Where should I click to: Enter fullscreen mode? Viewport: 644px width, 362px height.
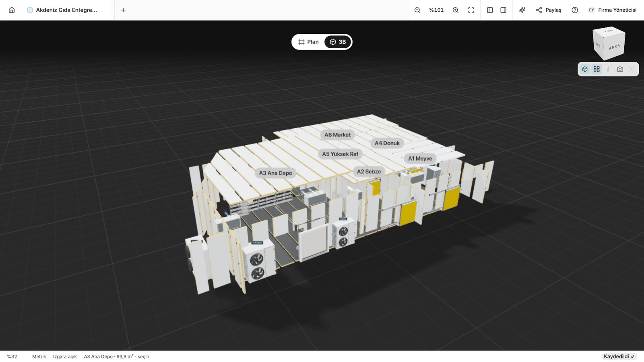click(x=471, y=10)
